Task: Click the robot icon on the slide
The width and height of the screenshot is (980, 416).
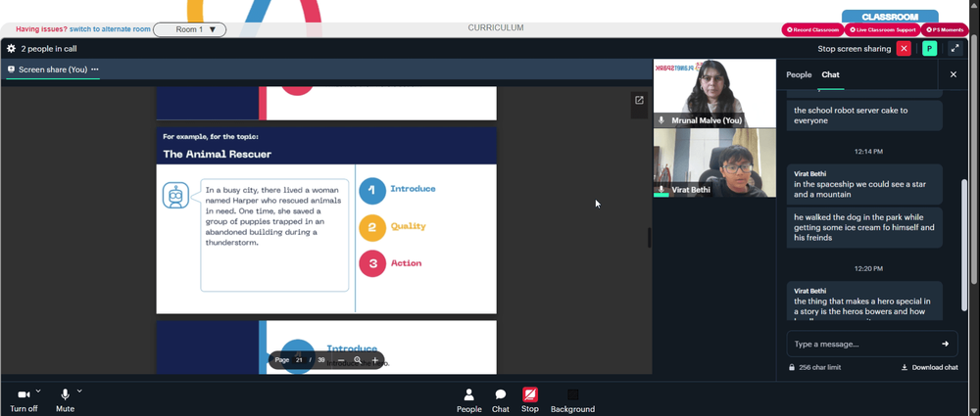Action: click(175, 196)
